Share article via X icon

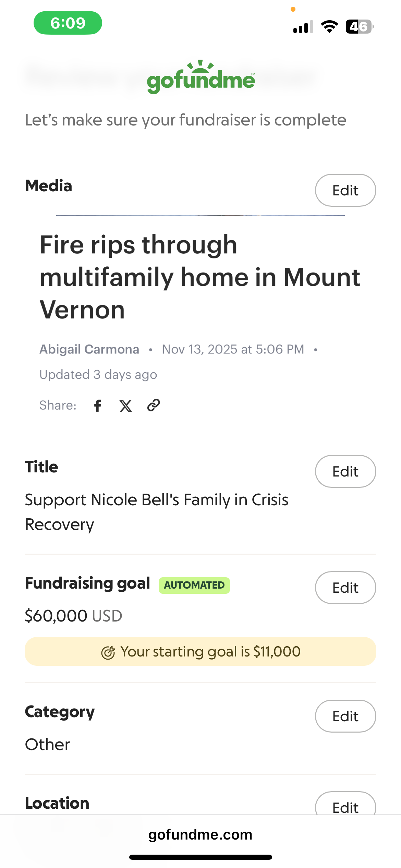125,406
